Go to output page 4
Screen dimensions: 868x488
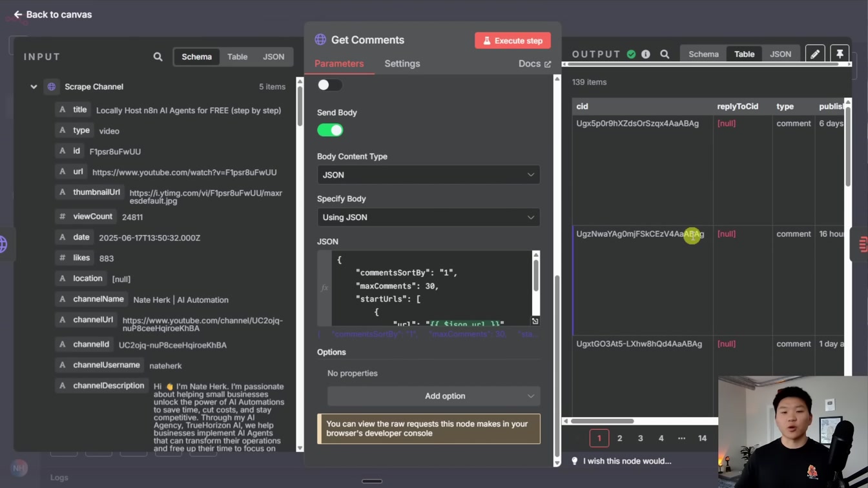(661, 438)
